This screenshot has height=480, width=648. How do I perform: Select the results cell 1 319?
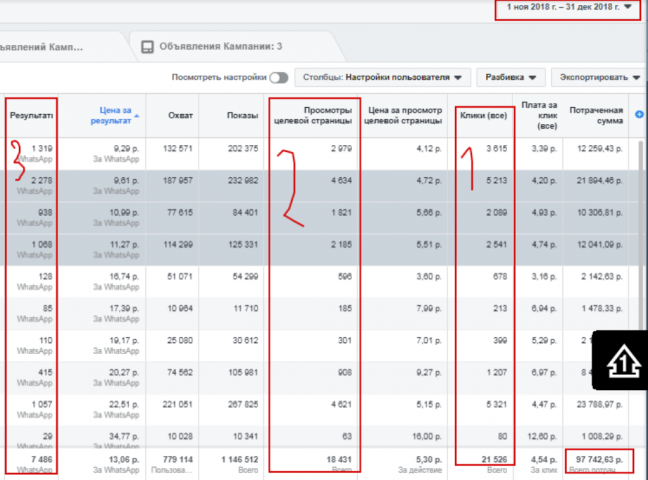click(x=42, y=148)
